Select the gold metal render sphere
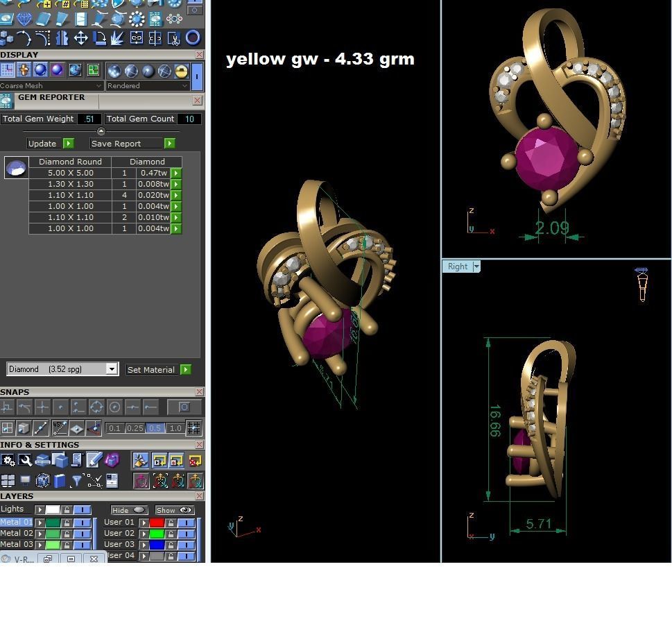Screen dimensions: 672x626 click(x=181, y=71)
